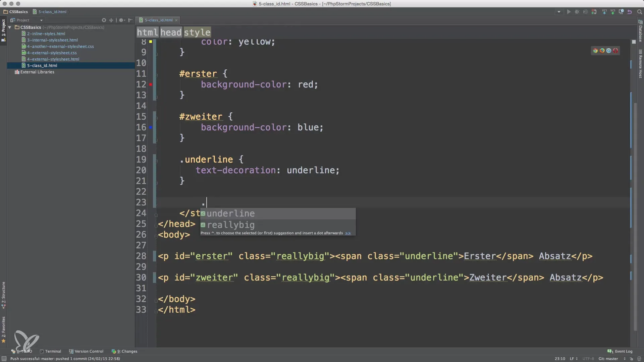Image resolution: width=644 pixels, height=362 pixels.
Task: Fold the #erster rule at line 11
Action: tap(156, 75)
